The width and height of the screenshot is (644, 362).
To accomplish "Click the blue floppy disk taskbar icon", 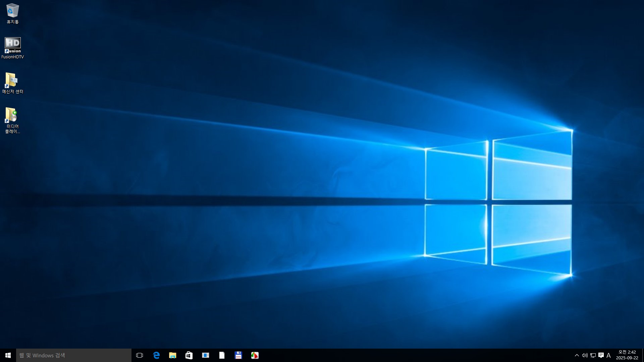I will tap(238, 355).
